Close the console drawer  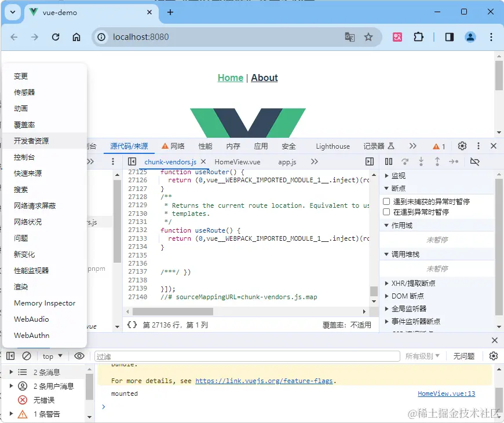(495, 340)
